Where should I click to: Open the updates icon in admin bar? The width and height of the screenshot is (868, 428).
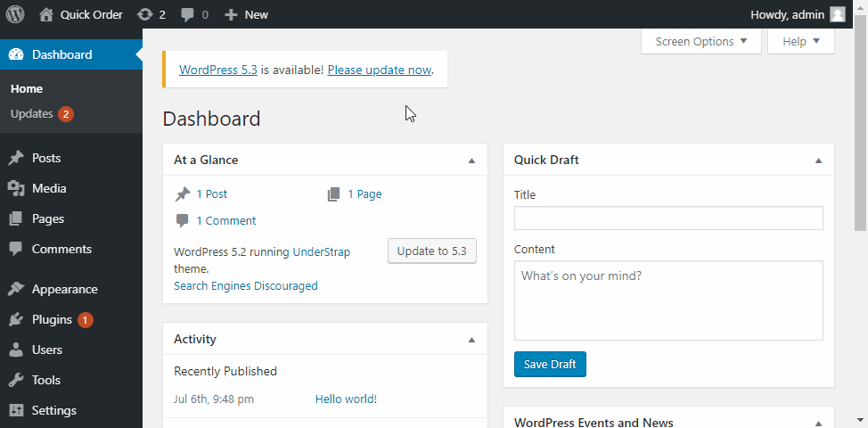point(144,14)
